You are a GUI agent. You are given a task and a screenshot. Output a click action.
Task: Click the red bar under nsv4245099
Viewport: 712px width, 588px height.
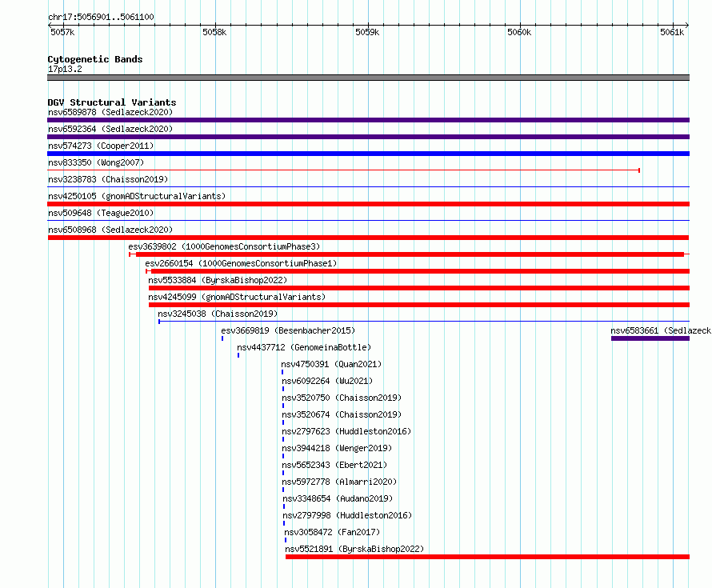click(x=419, y=305)
